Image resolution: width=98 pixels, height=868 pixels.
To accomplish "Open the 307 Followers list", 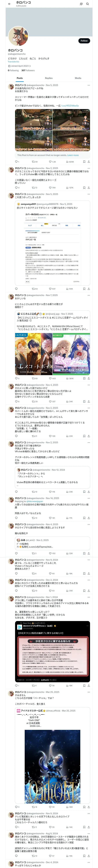I will (28, 70).
